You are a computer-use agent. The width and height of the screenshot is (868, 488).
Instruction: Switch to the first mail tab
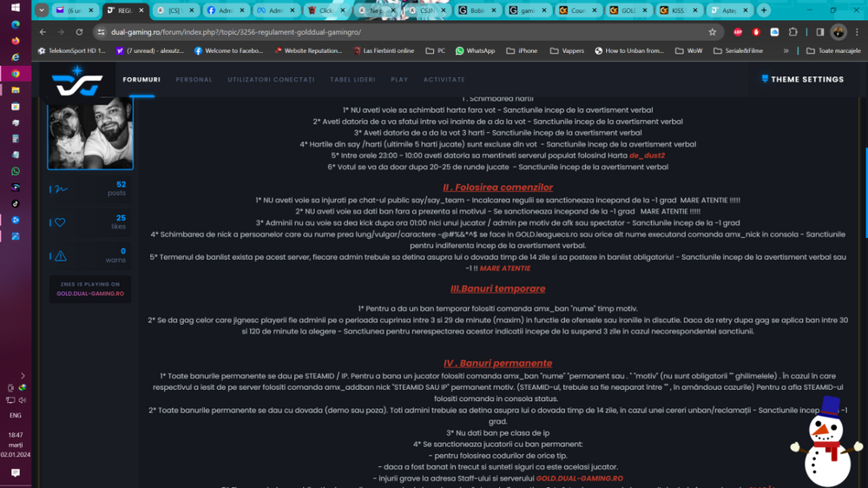[76, 10]
